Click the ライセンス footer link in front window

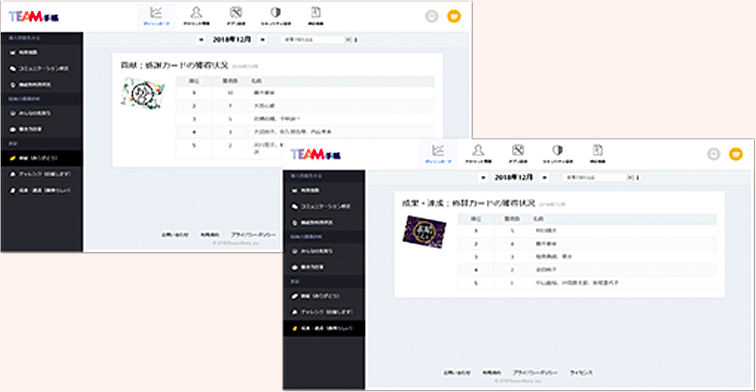click(581, 373)
